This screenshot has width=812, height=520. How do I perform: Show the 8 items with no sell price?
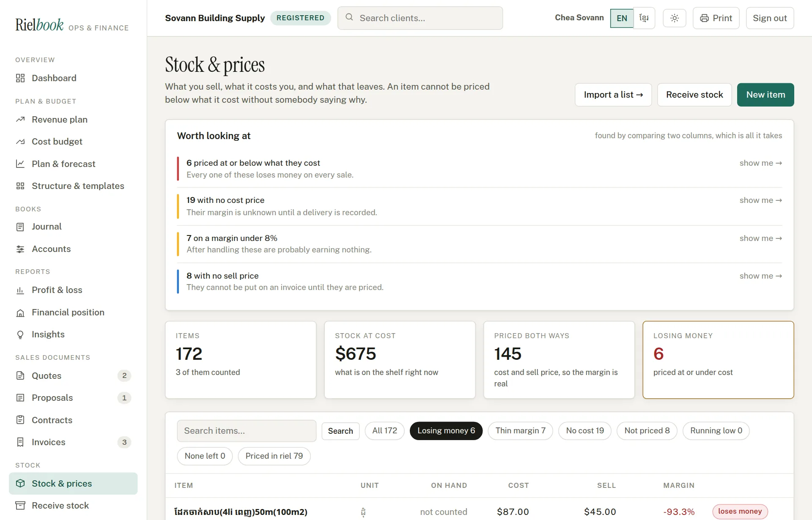tap(760, 276)
